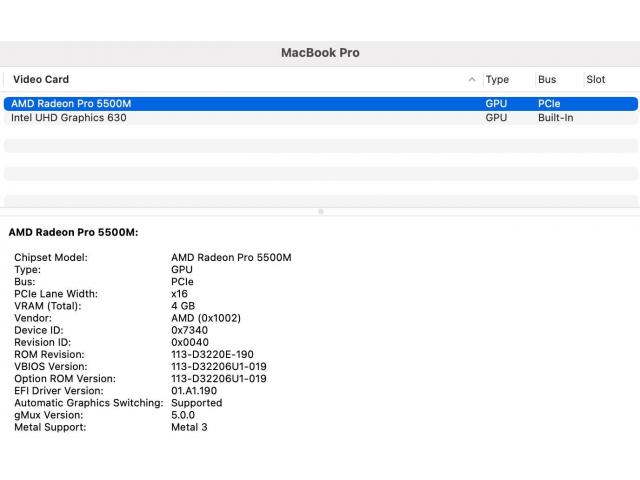Viewport: 640px width, 480px height.
Task: Click the Vendor value AMD (0x1002)
Action: (205, 318)
